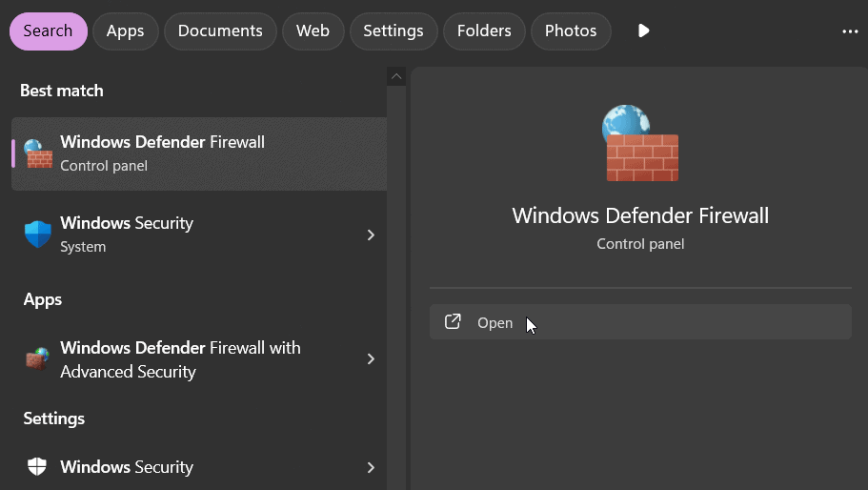
Task: Select the Windows Security System result
Action: click(199, 235)
